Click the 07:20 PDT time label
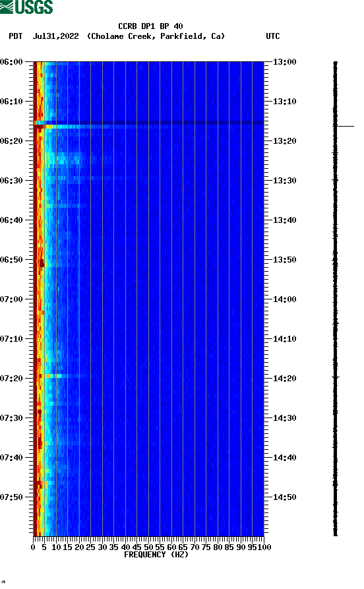This screenshot has width=364, height=589. [12, 379]
